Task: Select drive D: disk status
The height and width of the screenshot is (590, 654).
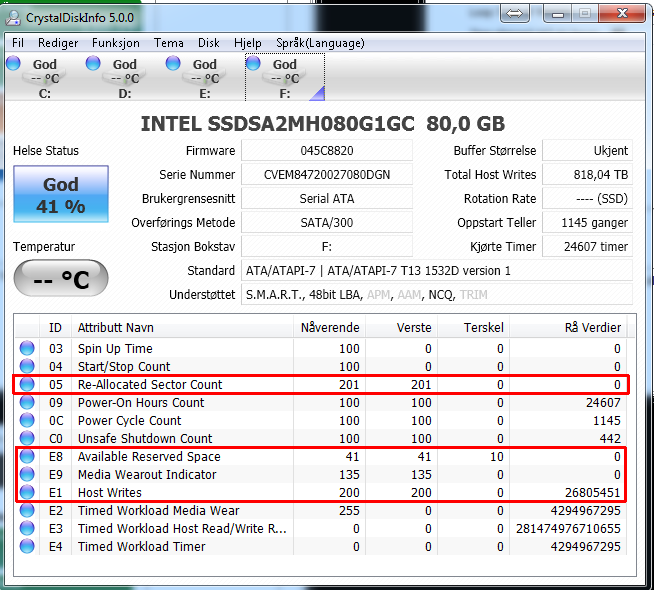Action: pyautogui.click(x=125, y=78)
